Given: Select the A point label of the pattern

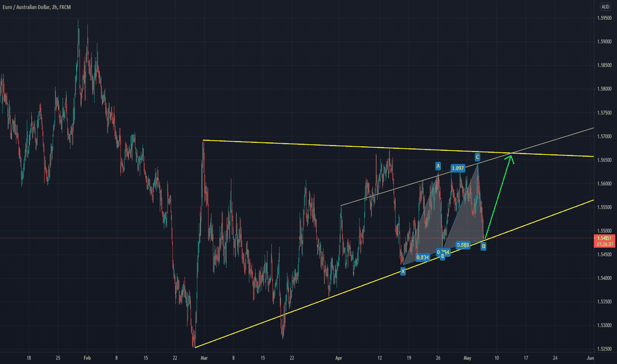Looking at the screenshot, I should point(438,166).
